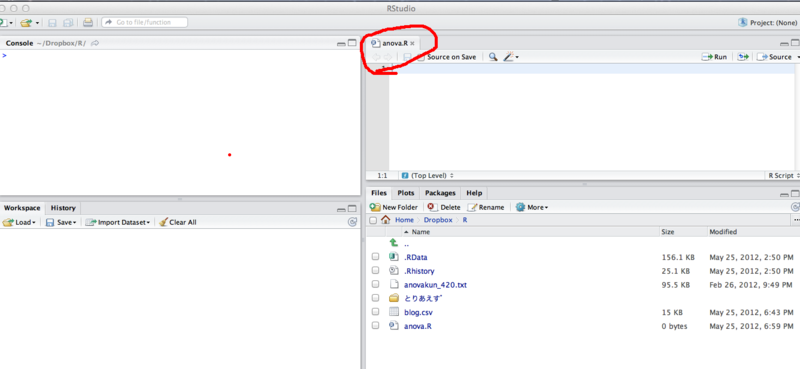
Task: Minimize the Workspace pane
Action: pos(341,209)
